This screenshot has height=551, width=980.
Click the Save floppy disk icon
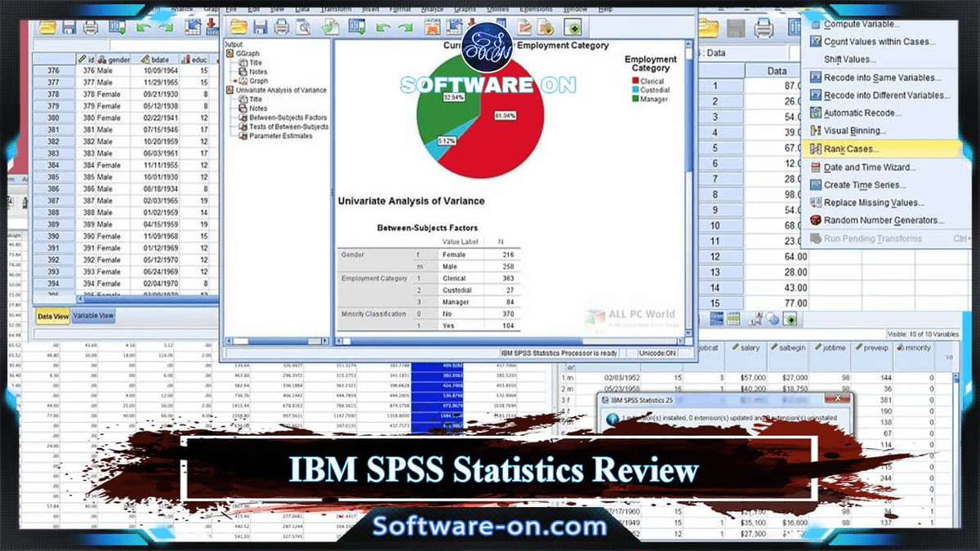(x=260, y=27)
